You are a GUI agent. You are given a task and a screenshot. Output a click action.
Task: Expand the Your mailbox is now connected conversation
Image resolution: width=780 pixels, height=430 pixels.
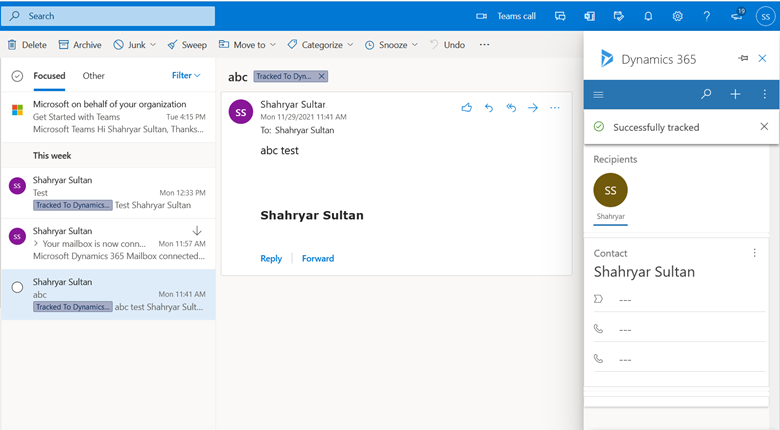[36, 244]
